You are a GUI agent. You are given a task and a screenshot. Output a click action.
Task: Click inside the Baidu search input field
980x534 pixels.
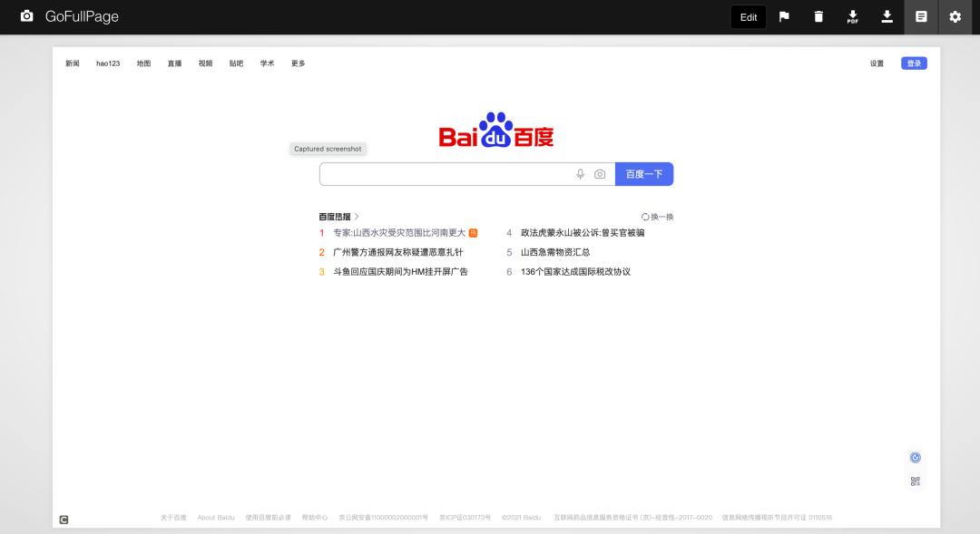tap(445, 173)
